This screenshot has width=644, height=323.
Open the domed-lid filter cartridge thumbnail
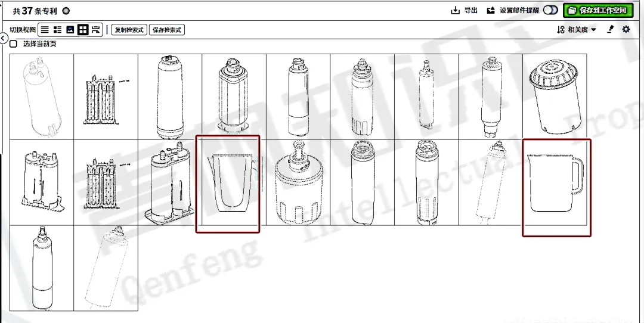click(555, 97)
